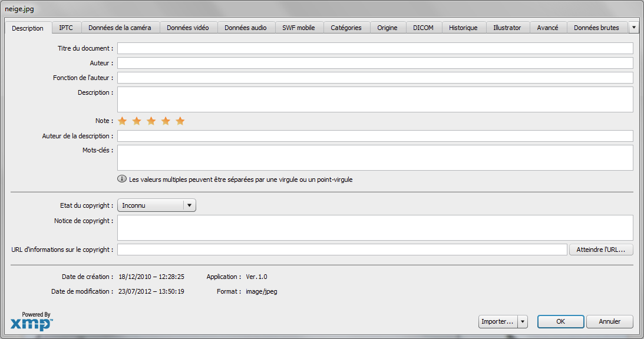Click the XMP logo
Image resolution: width=644 pixels, height=339 pixels.
coord(32,322)
